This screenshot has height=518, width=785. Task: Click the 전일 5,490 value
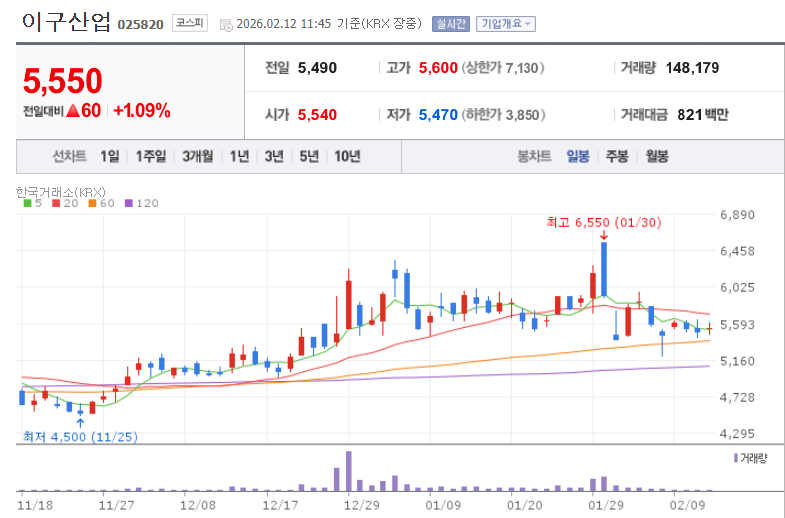click(317, 68)
